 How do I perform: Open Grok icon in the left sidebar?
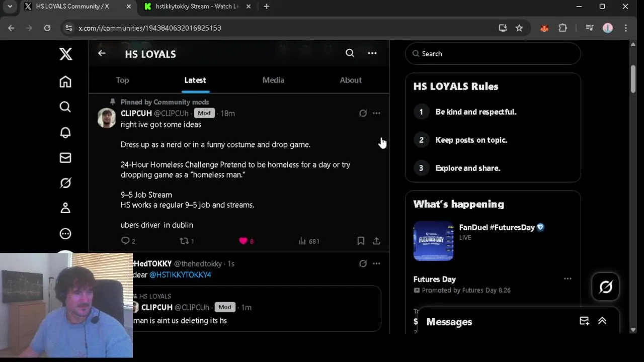(65, 183)
